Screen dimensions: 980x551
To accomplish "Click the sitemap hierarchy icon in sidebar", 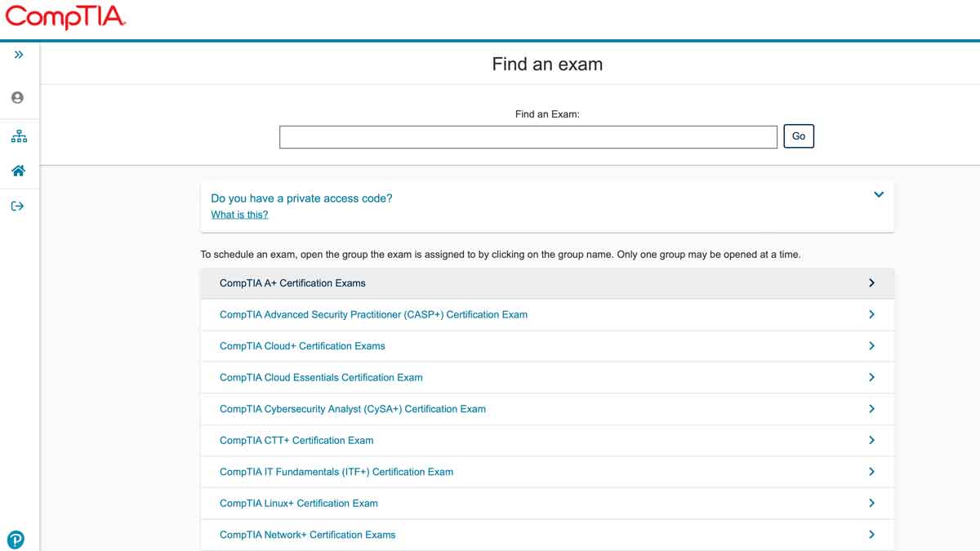I will 18,136.
